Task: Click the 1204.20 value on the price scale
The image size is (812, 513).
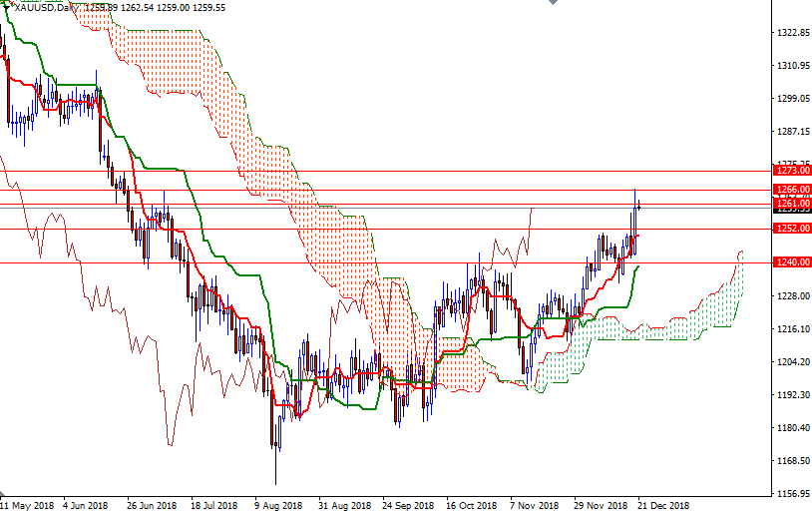Action: pyautogui.click(x=792, y=362)
